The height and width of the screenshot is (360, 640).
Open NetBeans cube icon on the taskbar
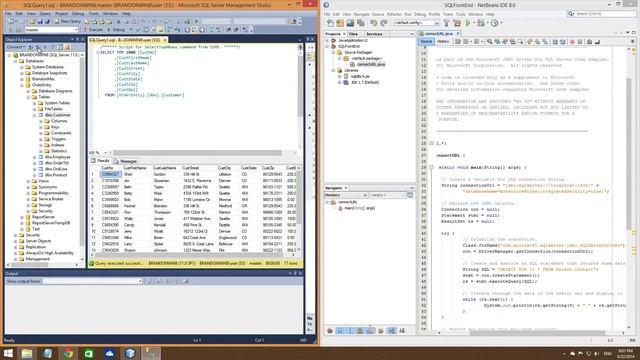click(130, 353)
